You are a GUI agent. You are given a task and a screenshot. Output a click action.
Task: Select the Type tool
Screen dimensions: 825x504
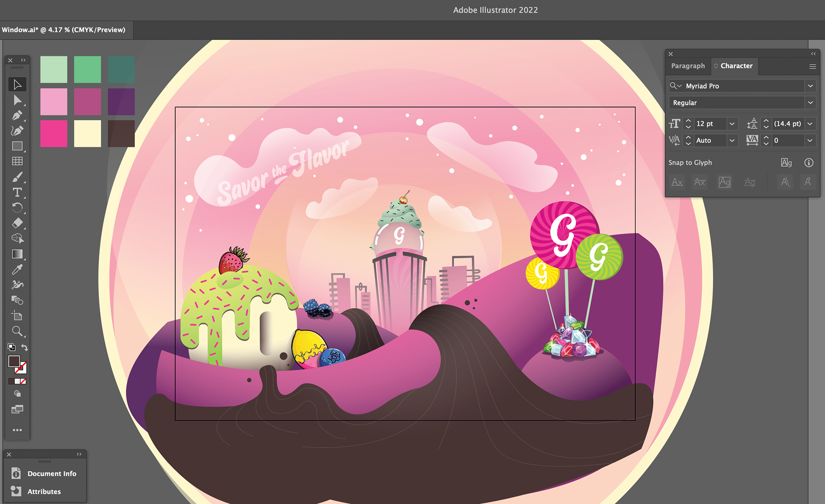click(17, 192)
